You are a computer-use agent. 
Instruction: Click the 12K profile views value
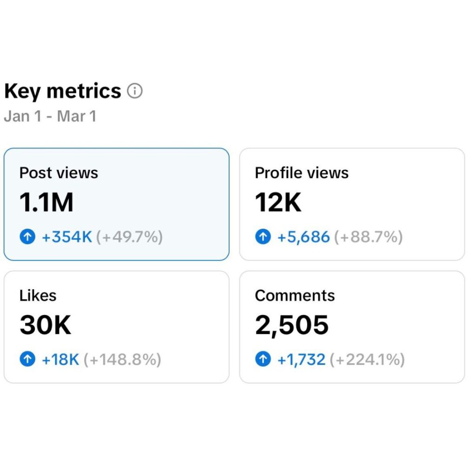point(278,203)
